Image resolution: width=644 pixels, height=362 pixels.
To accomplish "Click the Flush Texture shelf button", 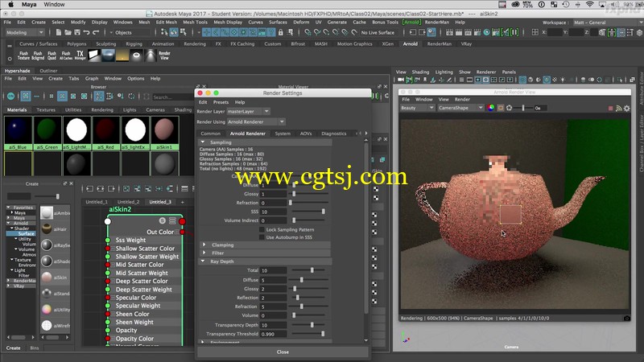I will tap(24, 56).
